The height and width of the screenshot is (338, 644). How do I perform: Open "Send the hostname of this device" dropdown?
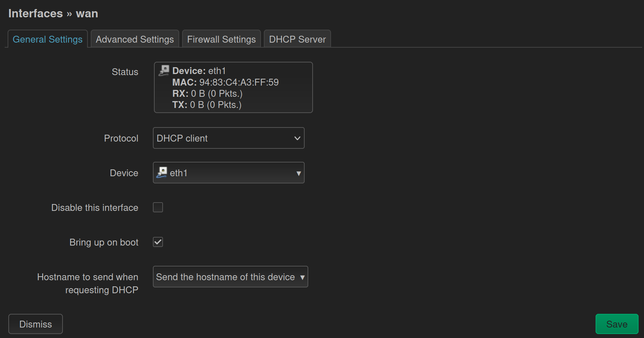[230, 277]
